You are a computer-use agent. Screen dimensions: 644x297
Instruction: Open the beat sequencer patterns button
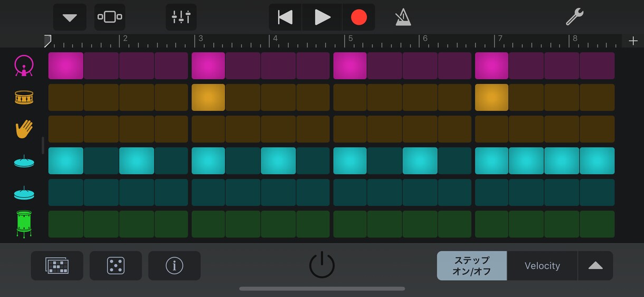(x=57, y=265)
